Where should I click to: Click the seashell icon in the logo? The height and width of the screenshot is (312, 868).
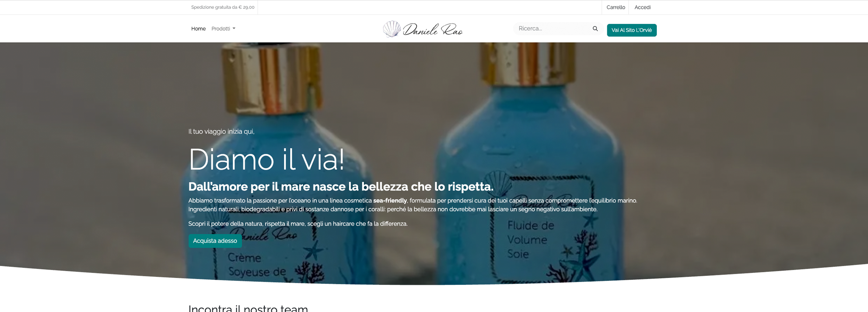(392, 29)
